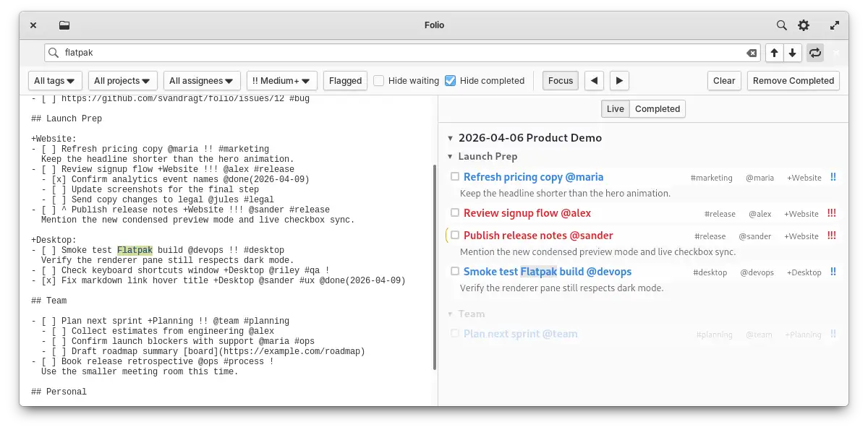Go to next focused task with right triangle
Screen dimensions: 868x435
pyautogui.click(x=619, y=81)
